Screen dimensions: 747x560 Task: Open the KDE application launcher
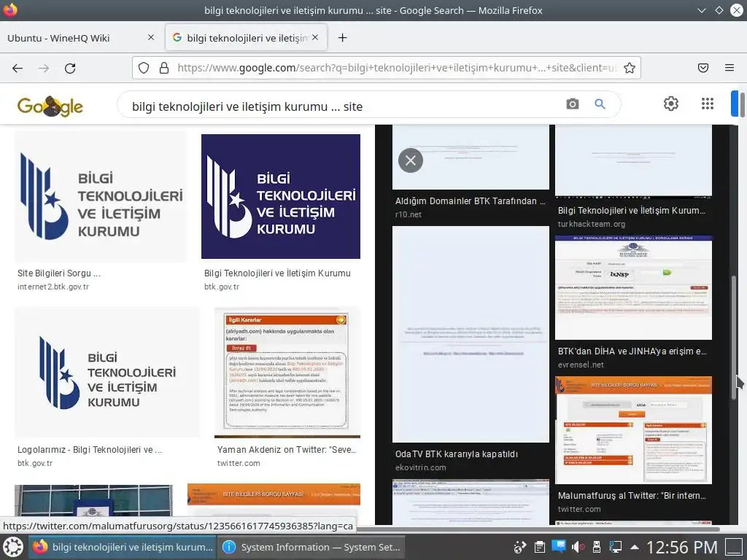[13, 547]
